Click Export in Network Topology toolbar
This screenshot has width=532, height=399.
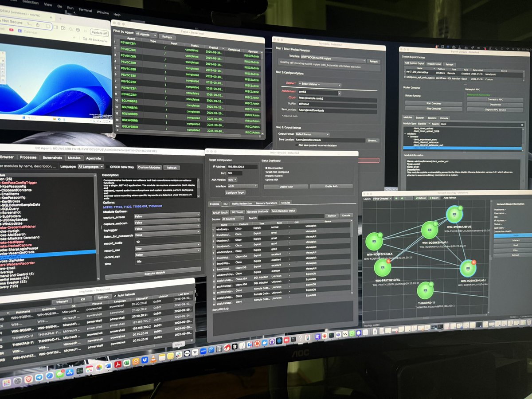pyautogui.click(x=434, y=198)
